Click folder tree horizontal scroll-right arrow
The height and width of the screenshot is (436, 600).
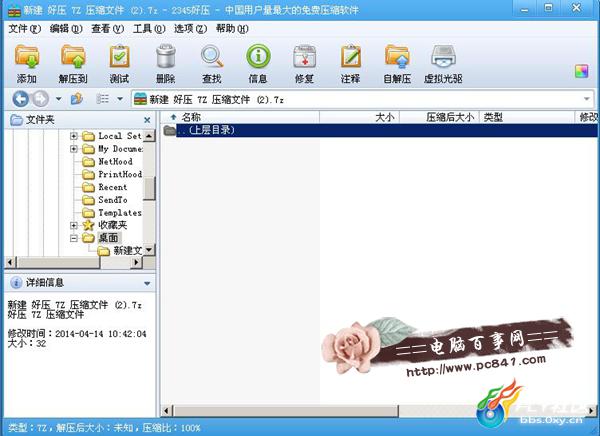[136, 263]
